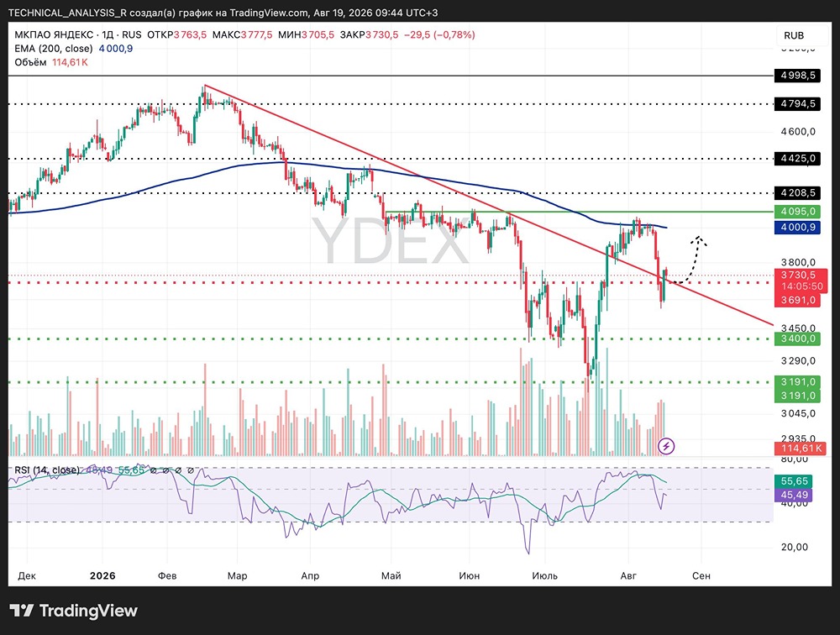The image size is (840, 635).
Task: Click the Авг label on time axis
Action: tap(628, 575)
